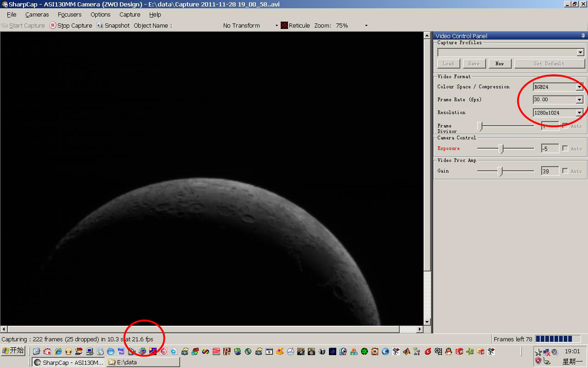This screenshot has height=368, width=588.
Task: Open the Capture menu
Action: pyautogui.click(x=130, y=15)
